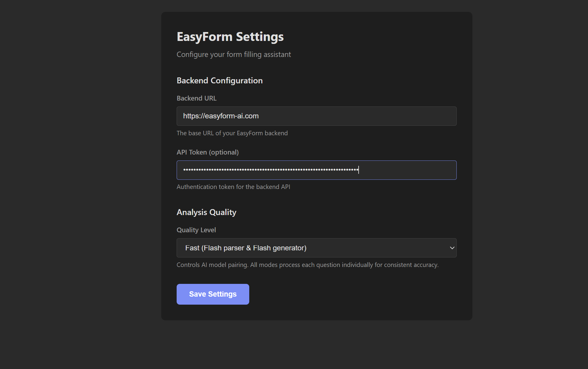Click the 'Configure your form filling assistant' subtitle
Image resolution: width=588 pixels, height=369 pixels.
[234, 55]
